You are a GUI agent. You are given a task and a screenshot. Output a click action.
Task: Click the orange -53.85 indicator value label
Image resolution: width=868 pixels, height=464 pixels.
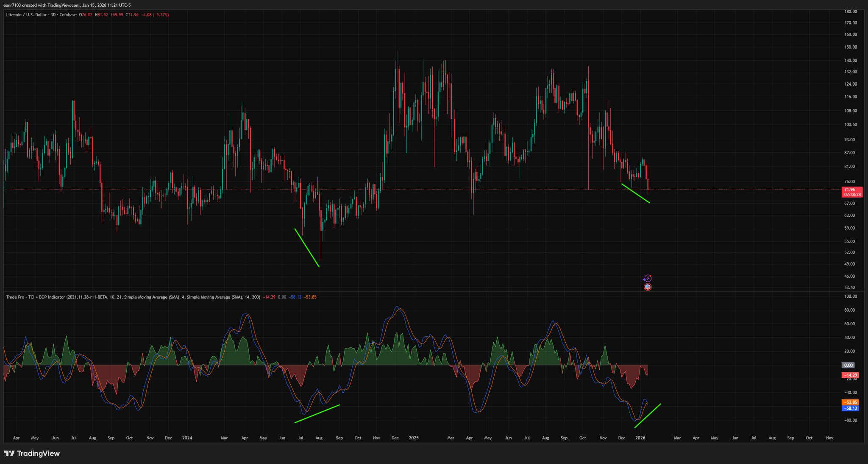(x=850, y=402)
